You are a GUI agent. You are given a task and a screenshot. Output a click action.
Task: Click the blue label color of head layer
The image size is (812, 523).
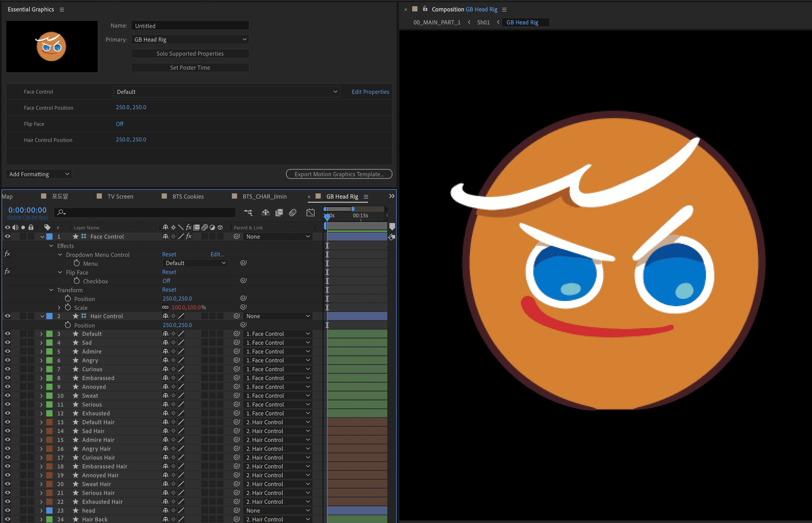pos(49,510)
